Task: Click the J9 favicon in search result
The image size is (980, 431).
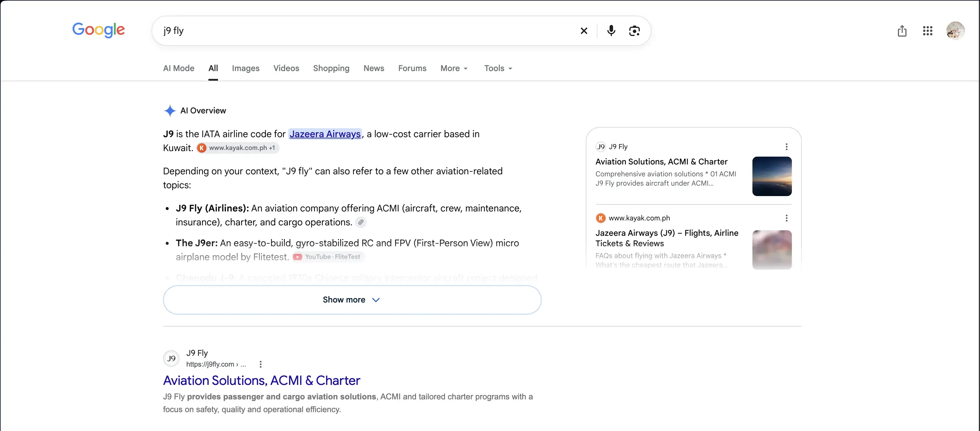Action: (171, 358)
